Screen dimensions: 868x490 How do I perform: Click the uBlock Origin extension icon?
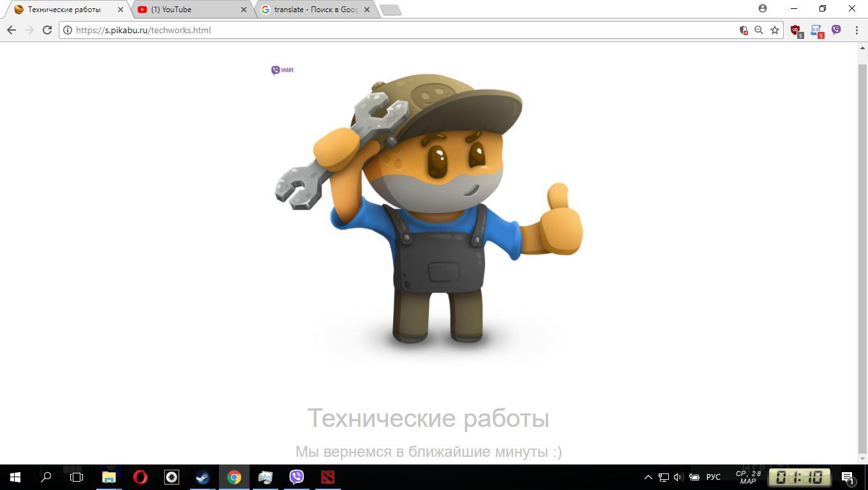(x=795, y=30)
